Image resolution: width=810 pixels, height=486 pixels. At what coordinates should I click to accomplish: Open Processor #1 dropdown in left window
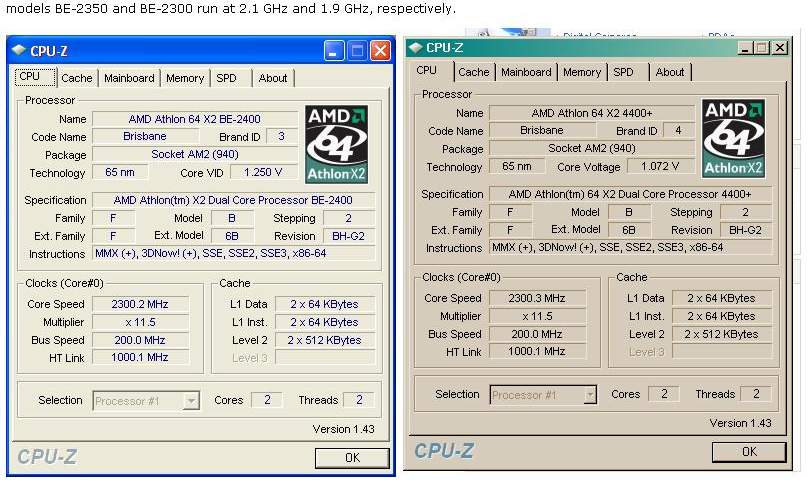(x=146, y=400)
